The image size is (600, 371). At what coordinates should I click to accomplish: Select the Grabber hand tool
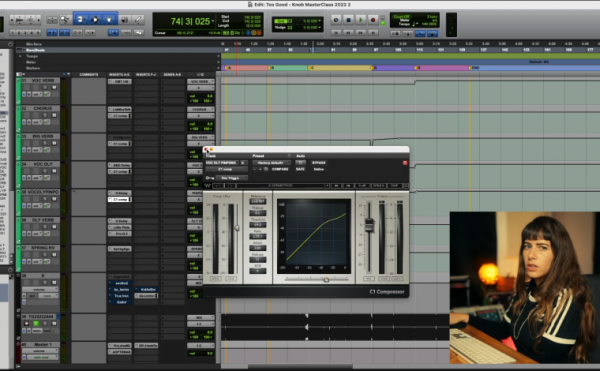click(109, 19)
